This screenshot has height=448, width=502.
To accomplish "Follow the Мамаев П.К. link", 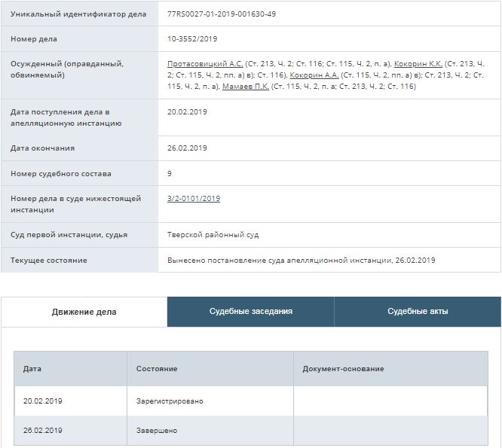I will (x=246, y=87).
